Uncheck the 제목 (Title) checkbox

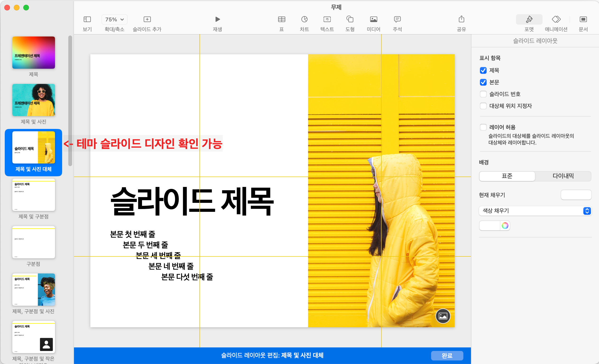pos(483,70)
